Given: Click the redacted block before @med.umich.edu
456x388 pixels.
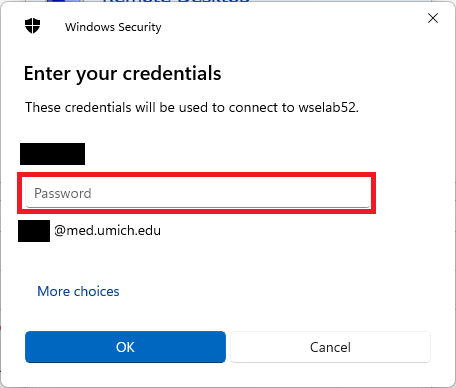Looking at the screenshot, I should point(34,231).
